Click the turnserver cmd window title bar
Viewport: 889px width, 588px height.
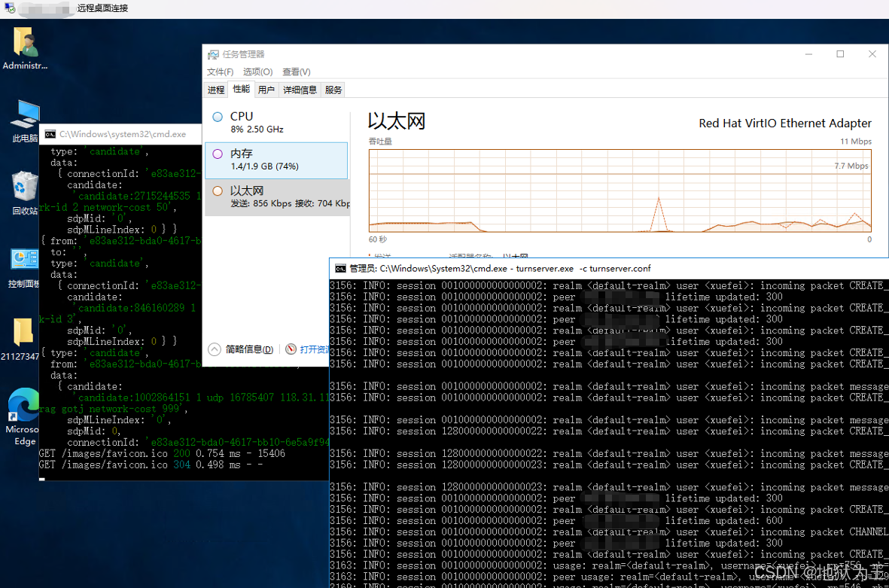coord(609,269)
